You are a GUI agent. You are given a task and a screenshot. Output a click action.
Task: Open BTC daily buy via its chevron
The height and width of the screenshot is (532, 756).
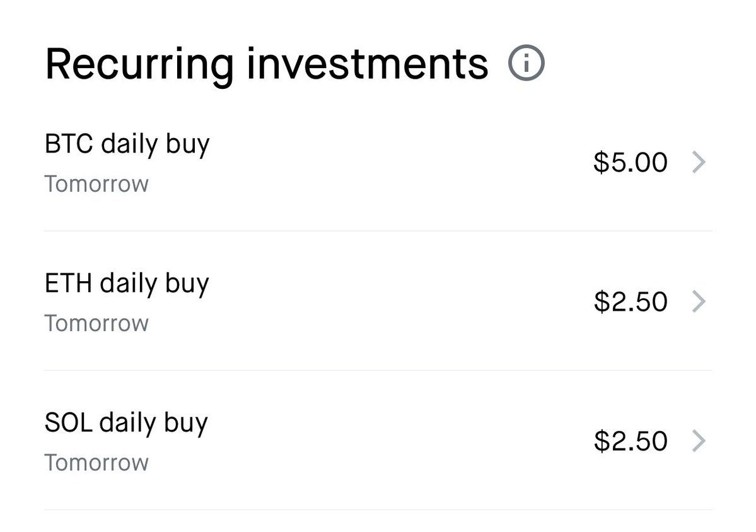click(x=699, y=163)
